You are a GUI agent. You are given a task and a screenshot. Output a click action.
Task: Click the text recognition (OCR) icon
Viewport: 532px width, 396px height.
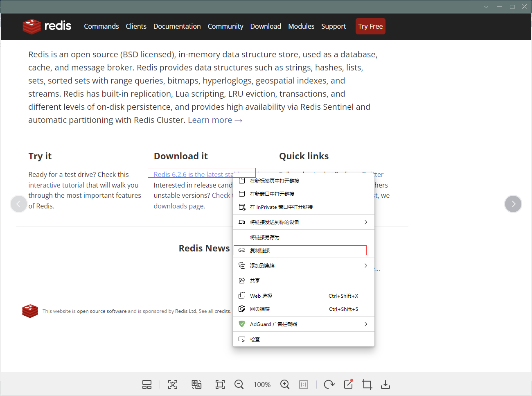tap(173, 385)
